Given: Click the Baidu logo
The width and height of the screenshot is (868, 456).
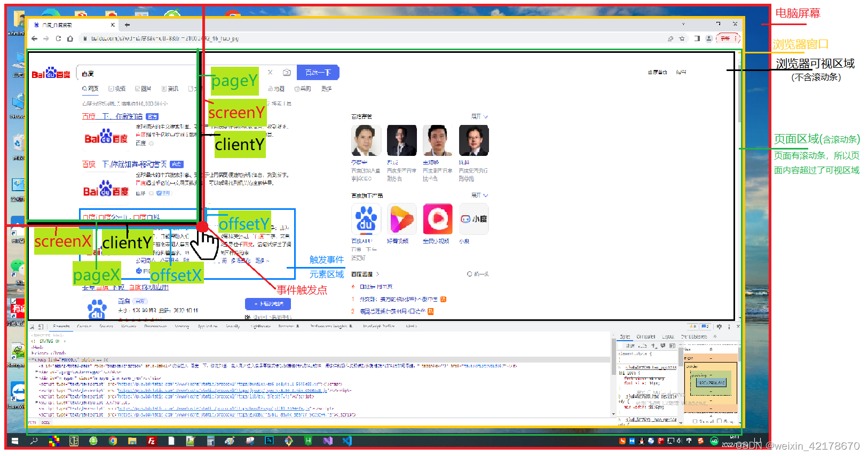Looking at the screenshot, I should [51, 73].
